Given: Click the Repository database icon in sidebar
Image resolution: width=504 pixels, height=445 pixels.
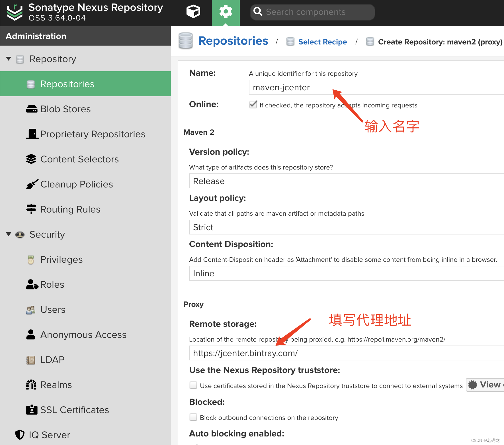Looking at the screenshot, I should pos(20,59).
